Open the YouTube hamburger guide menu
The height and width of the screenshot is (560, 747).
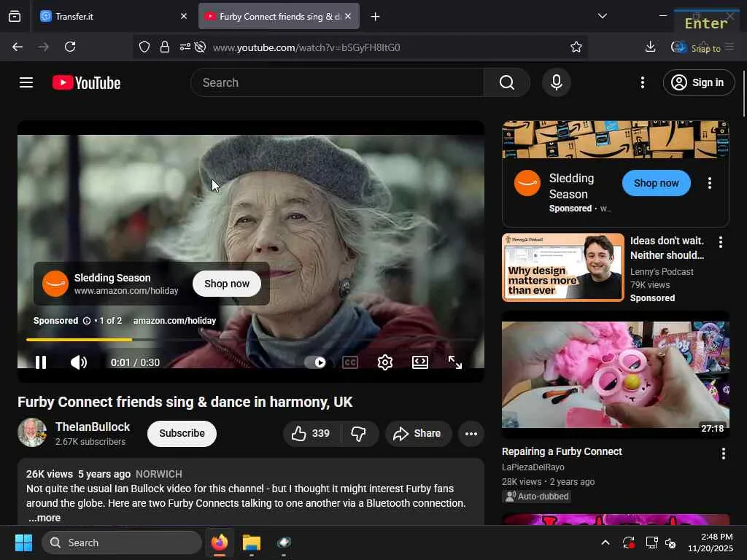[26, 82]
